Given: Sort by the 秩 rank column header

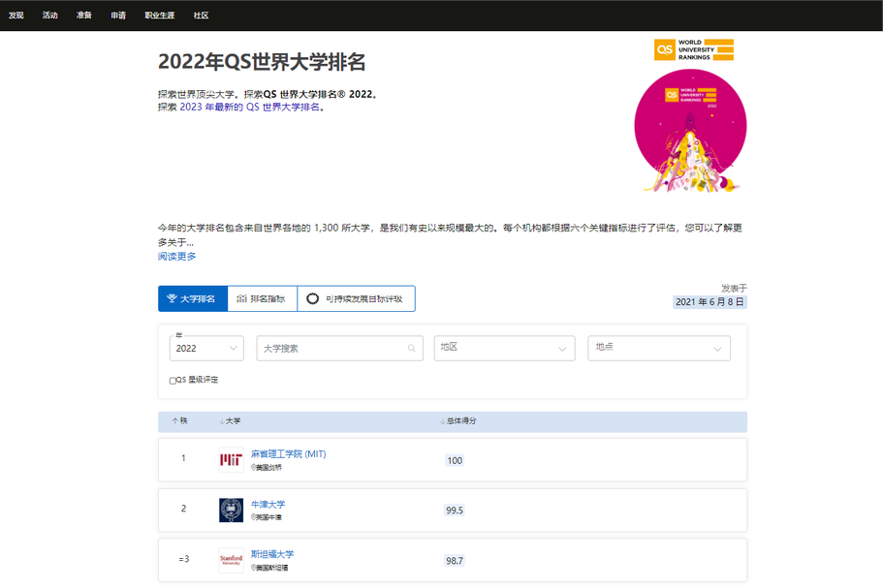Looking at the screenshot, I should coord(179,420).
